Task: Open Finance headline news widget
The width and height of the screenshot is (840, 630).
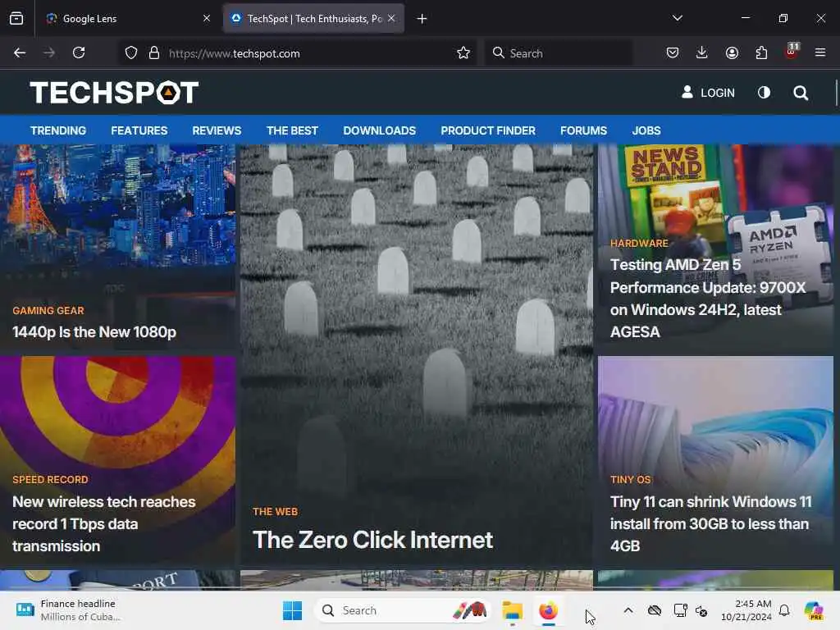Action: (69, 610)
